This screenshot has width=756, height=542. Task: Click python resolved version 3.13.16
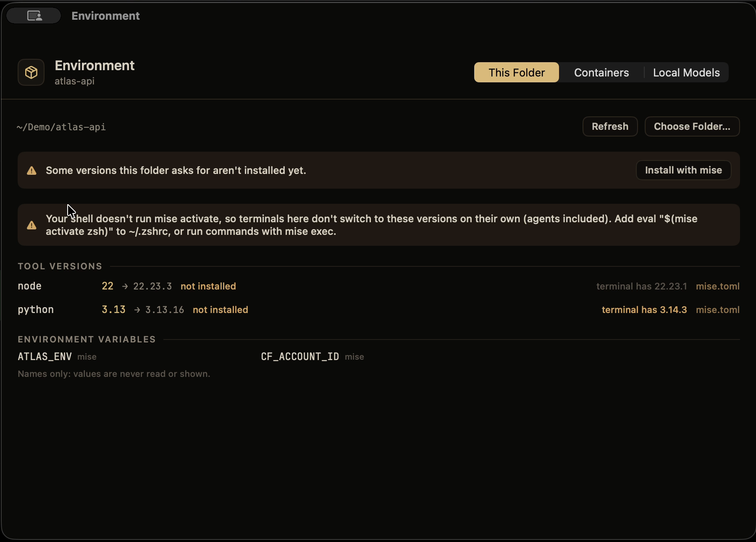point(165,310)
